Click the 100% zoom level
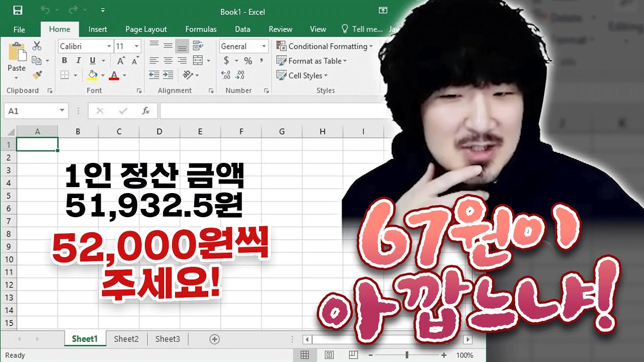 point(465,355)
